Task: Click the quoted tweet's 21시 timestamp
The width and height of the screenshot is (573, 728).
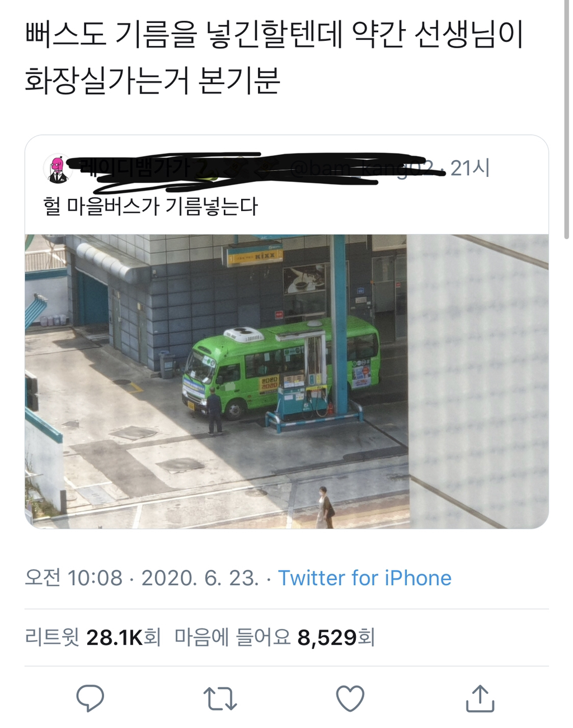Action: click(470, 168)
